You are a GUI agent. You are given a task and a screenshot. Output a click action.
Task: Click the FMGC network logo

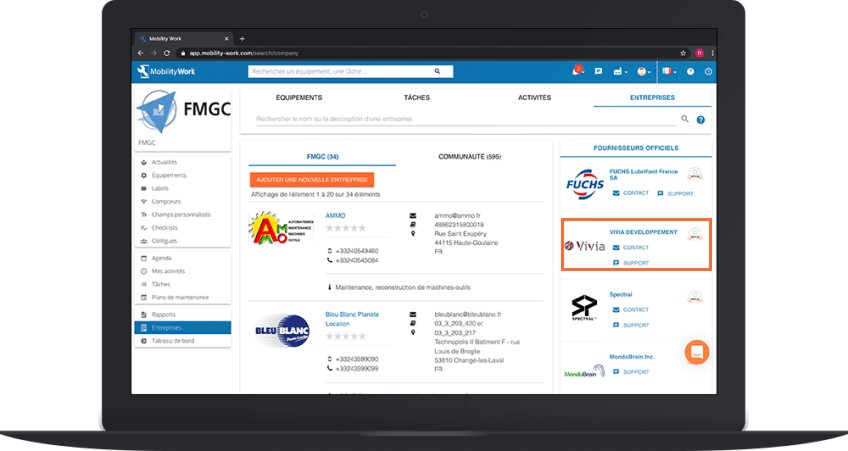click(x=183, y=111)
